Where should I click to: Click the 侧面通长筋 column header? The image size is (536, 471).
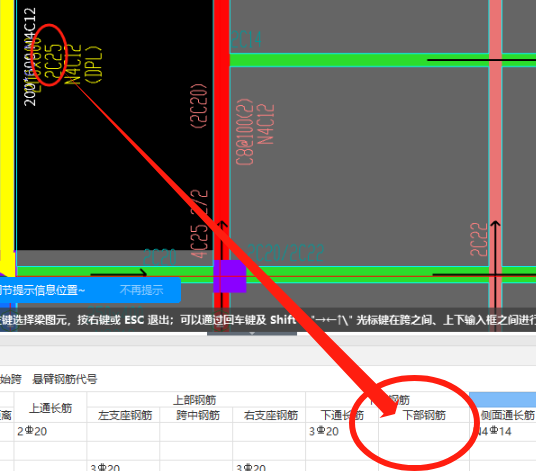pyautogui.click(x=507, y=415)
